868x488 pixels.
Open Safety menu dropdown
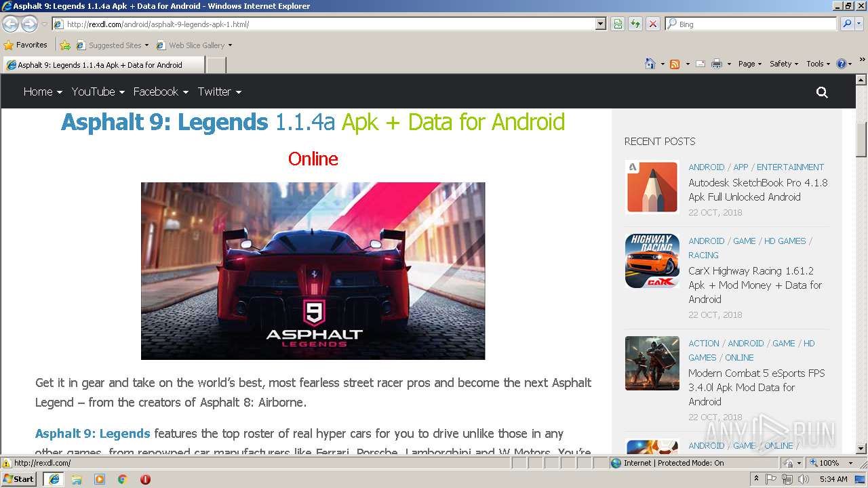(784, 64)
